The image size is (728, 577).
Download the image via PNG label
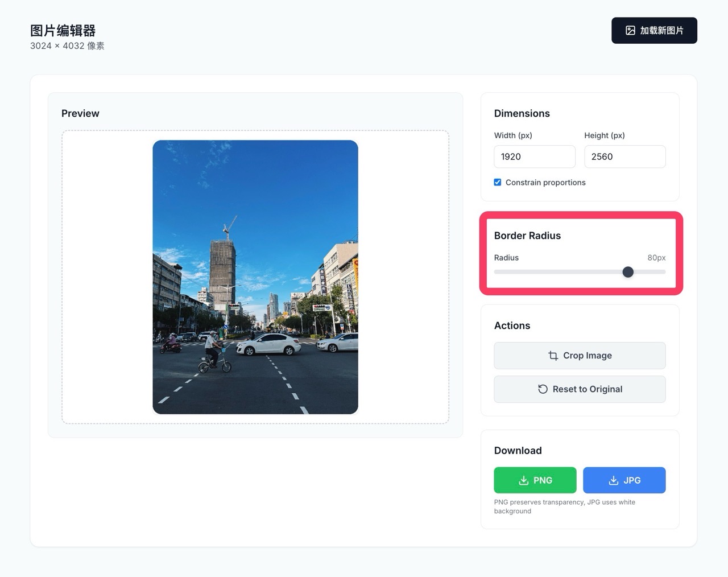pos(543,480)
